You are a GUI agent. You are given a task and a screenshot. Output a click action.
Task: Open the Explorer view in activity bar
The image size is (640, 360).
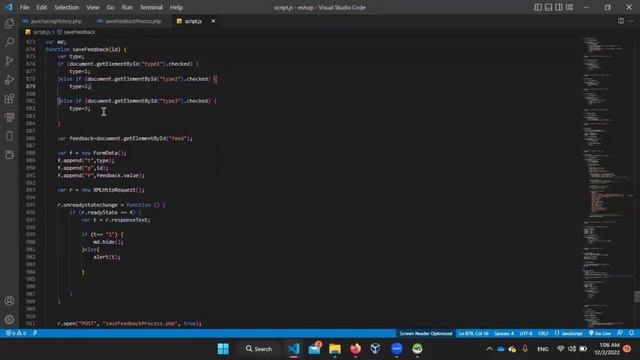[x=9, y=23]
